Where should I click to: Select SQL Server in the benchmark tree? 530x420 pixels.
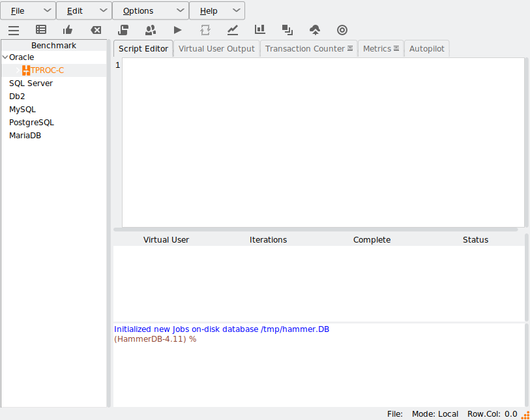31,83
